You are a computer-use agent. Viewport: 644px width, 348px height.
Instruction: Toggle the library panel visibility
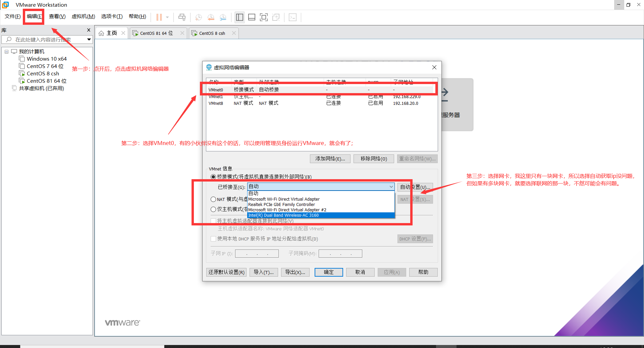239,17
